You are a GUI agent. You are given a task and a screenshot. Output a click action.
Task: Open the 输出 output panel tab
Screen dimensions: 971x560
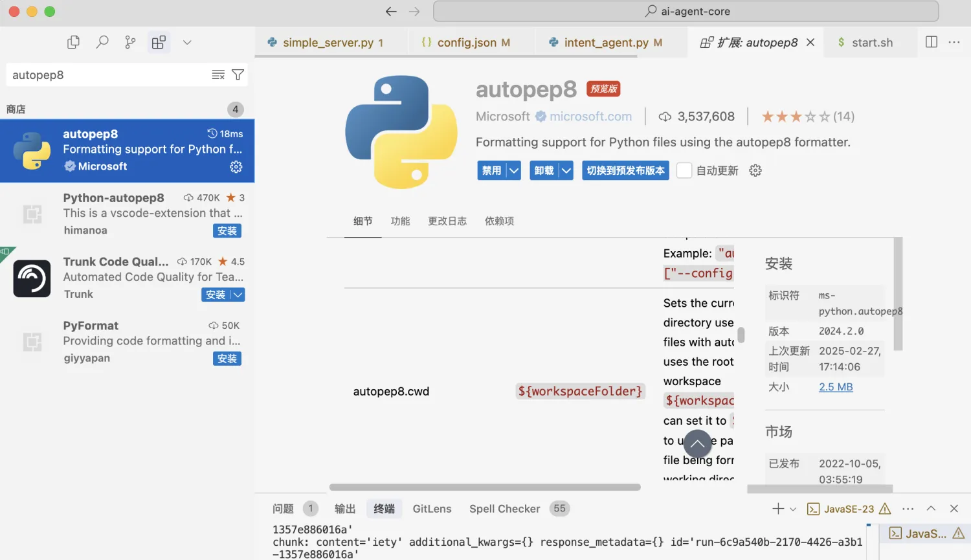(x=345, y=509)
